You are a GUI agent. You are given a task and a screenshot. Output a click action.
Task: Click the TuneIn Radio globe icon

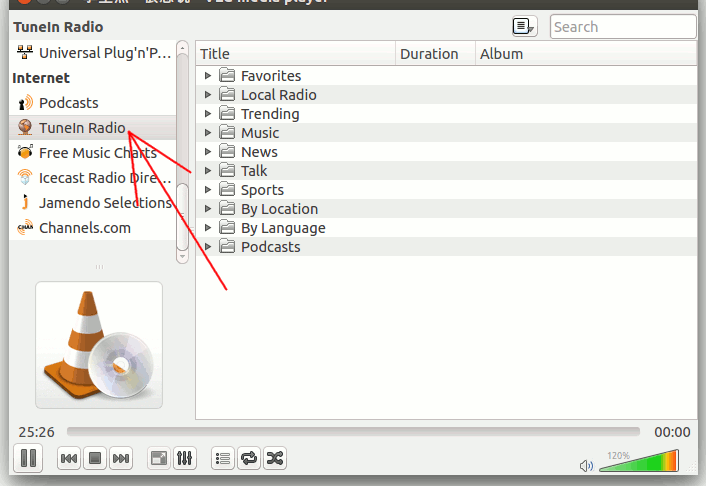(25, 127)
